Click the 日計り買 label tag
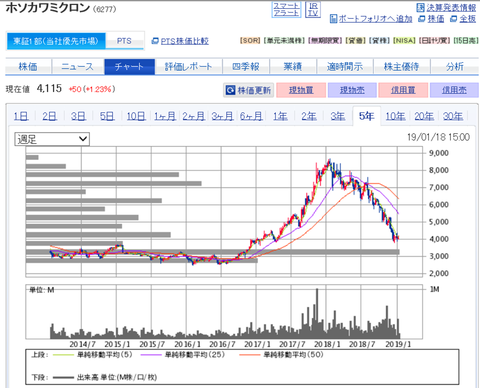 click(x=434, y=41)
